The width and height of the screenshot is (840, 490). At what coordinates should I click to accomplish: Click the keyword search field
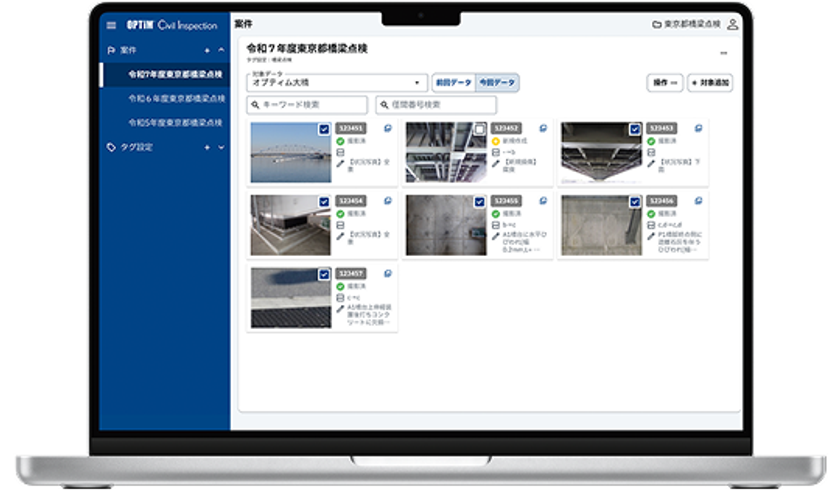click(x=307, y=105)
